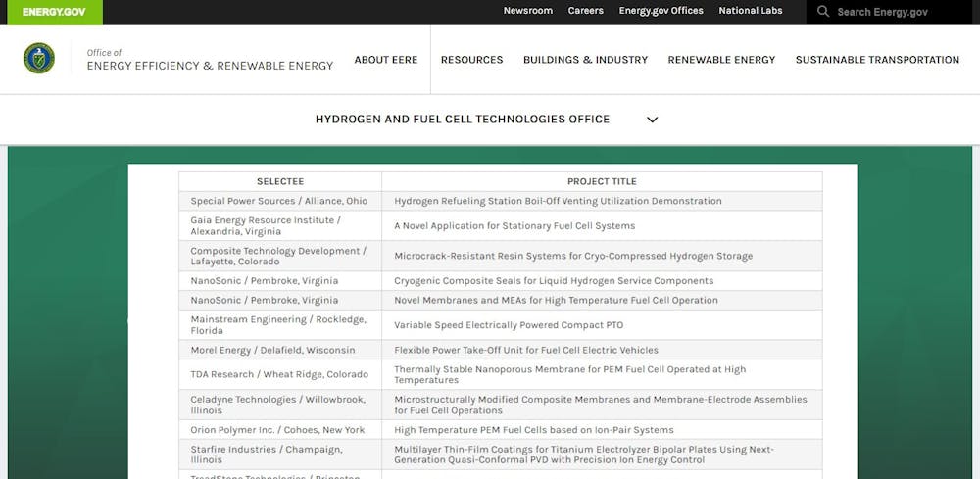Select 'Celadyne Technologies / Willowbrook, Illinois' cell
This screenshot has height=479, width=980.
280,405
